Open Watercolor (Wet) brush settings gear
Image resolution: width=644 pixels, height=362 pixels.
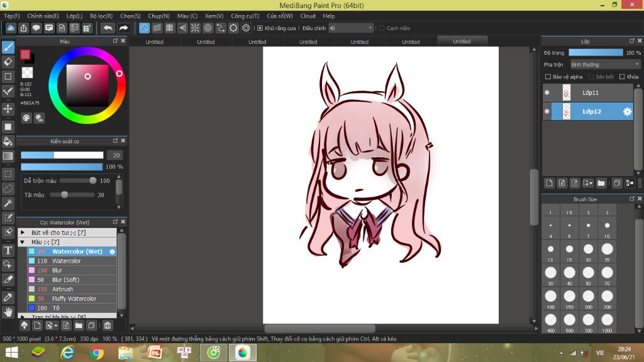click(112, 251)
